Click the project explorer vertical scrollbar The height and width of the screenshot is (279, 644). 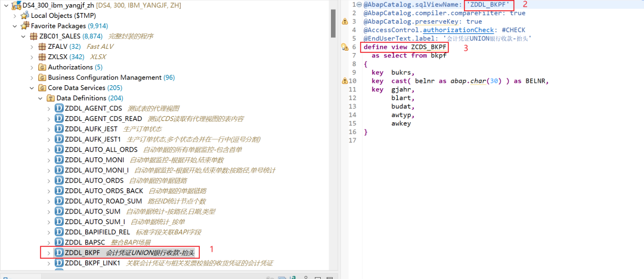[x=333, y=23]
